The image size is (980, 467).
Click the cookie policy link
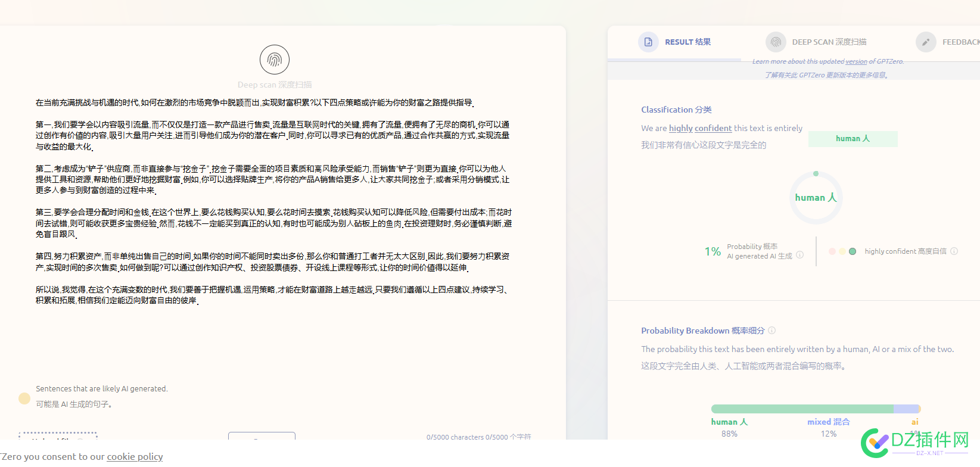[135, 456]
